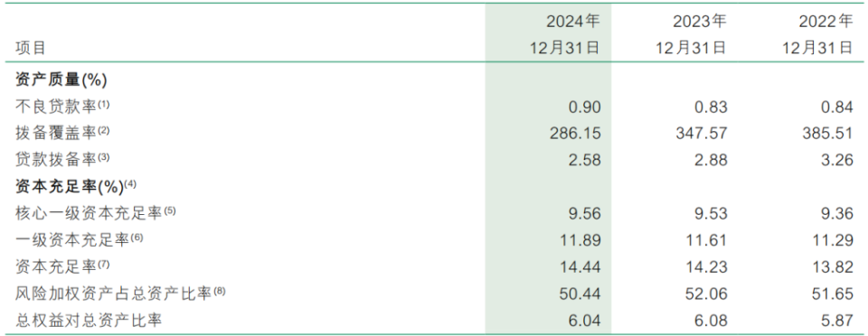
Task: Select the 2022 total equity ratio 5.87
Action: tap(837, 321)
